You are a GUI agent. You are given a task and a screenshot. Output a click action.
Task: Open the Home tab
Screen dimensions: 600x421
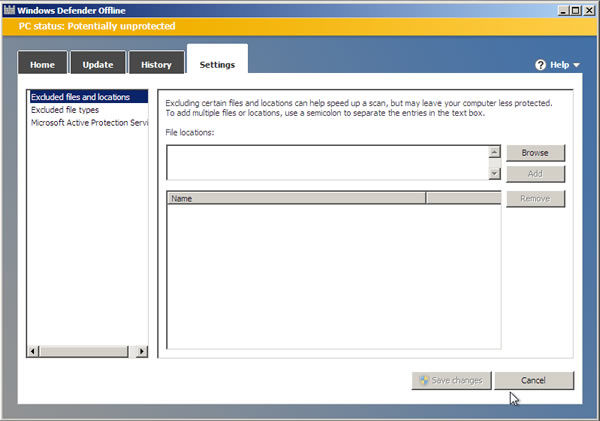42,62
